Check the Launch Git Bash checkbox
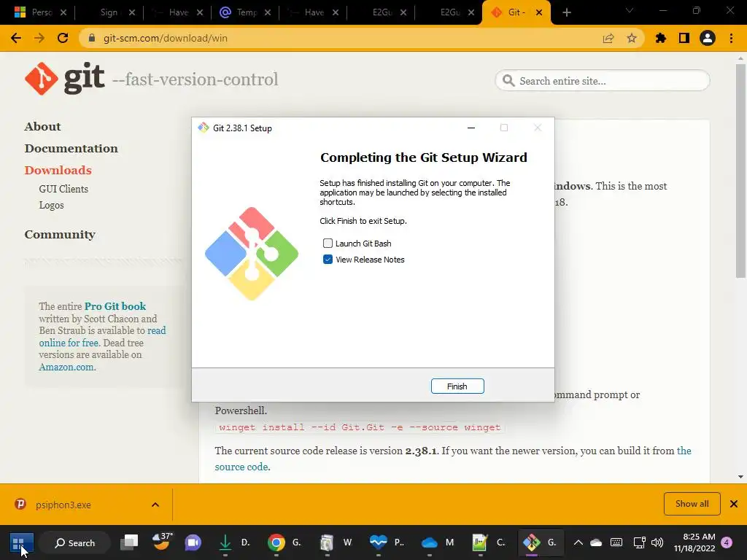 [328, 244]
